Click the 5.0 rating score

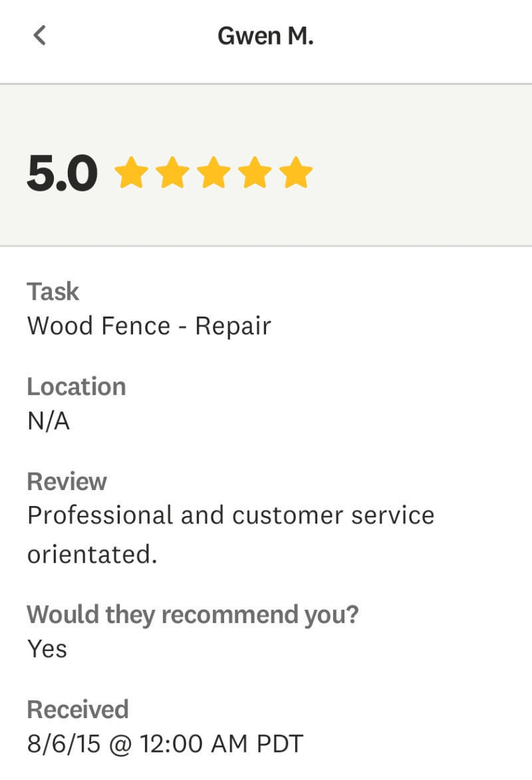tap(62, 173)
